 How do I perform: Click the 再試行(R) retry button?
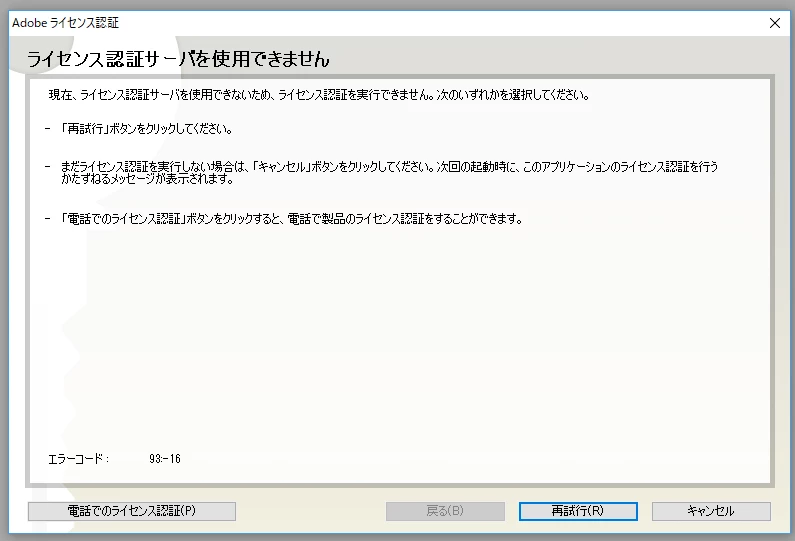pyautogui.click(x=578, y=511)
